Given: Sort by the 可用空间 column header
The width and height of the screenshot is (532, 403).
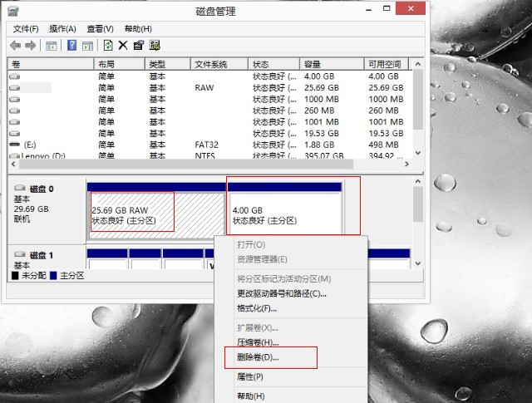Looking at the screenshot, I should [386, 64].
